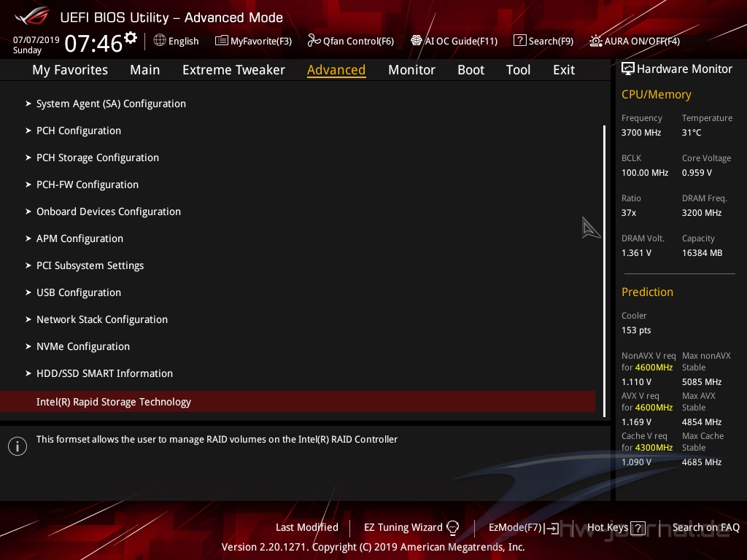Expand PCI Subsystem Settings arrow
This screenshot has width=747, height=560.
tap(28, 265)
